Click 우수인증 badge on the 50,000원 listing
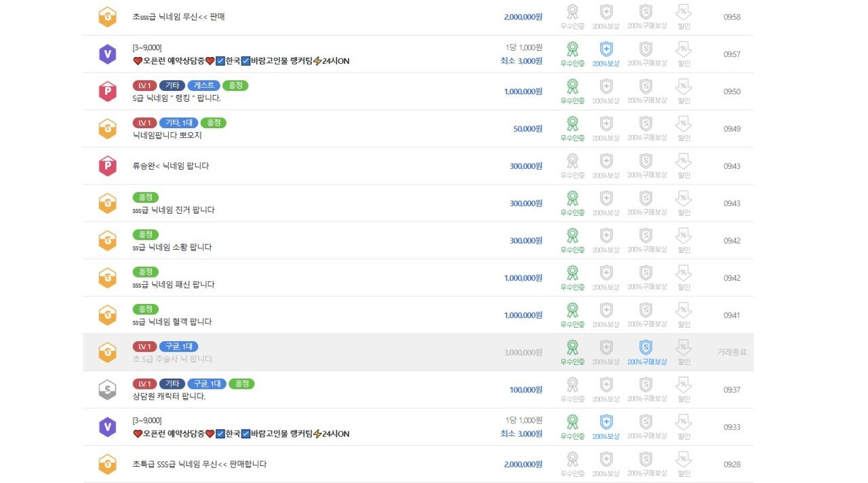Viewport: 868px width, 483px height. pyautogui.click(x=572, y=128)
